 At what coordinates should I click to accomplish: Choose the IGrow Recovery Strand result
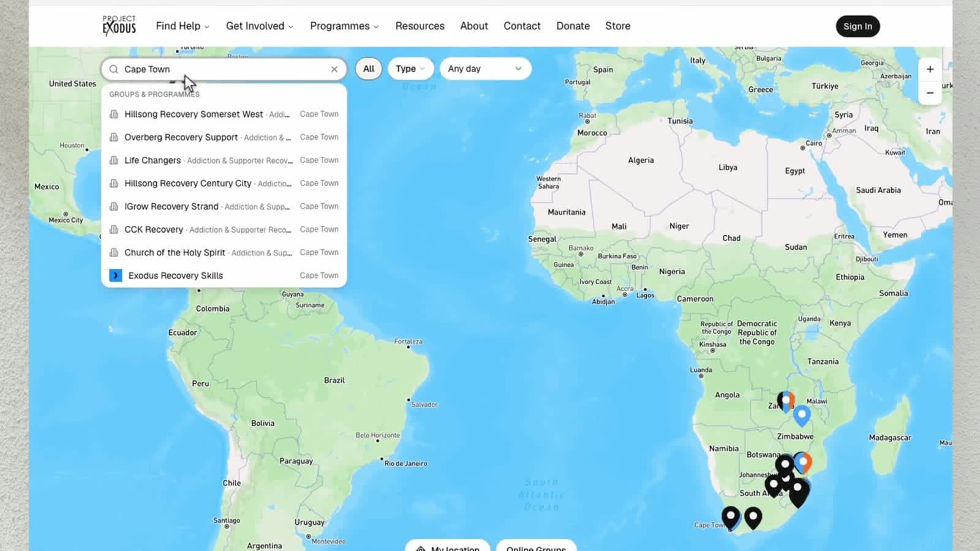coord(224,206)
